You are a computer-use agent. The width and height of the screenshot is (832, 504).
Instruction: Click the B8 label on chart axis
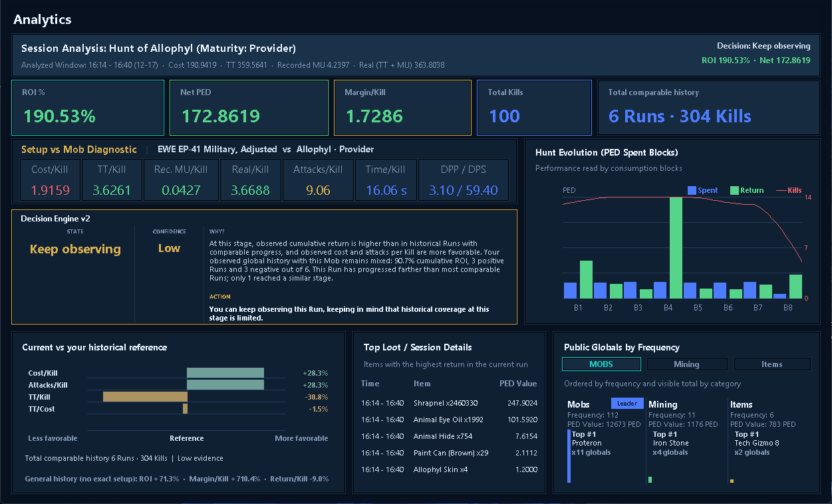[x=788, y=308]
